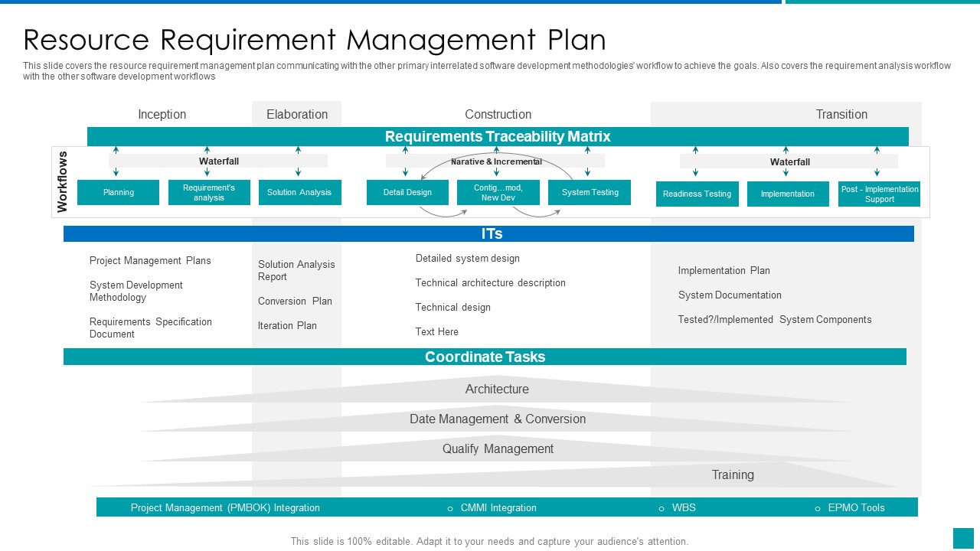Select the Qualify Management band
The image size is (980, 551).
(x=498, y=449)
